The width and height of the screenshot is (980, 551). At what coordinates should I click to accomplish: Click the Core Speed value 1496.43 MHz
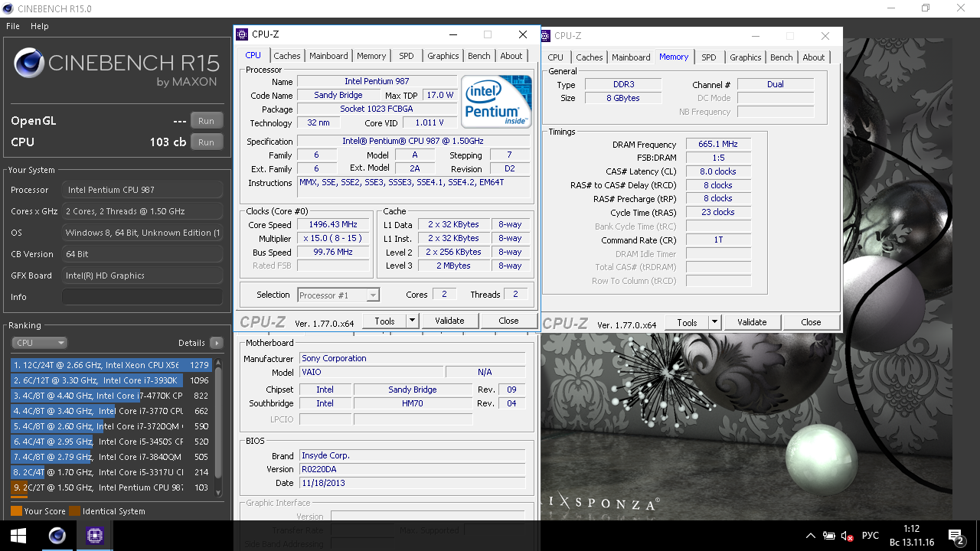coord(333,225)
